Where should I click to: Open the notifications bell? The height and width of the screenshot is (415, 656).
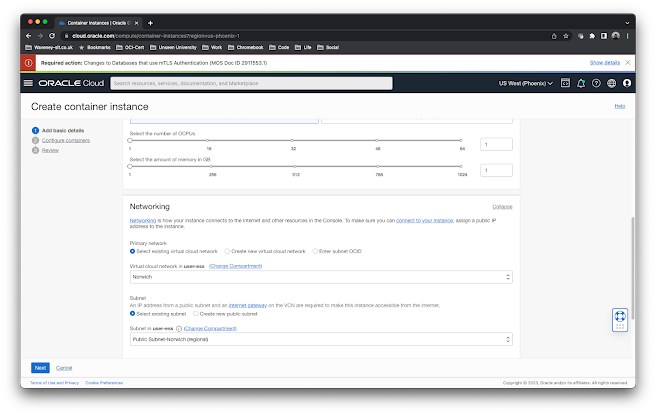point(581,83)
